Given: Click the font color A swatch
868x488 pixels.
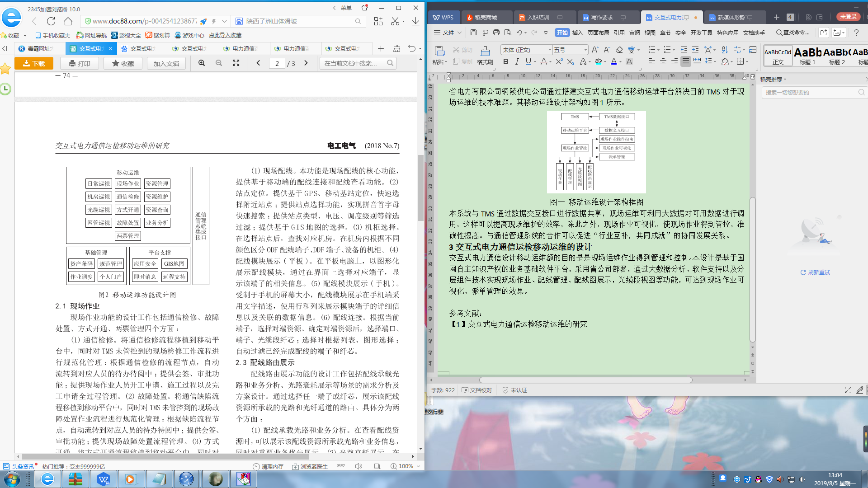Looking at the screenshot, I should tap(613, 61).
